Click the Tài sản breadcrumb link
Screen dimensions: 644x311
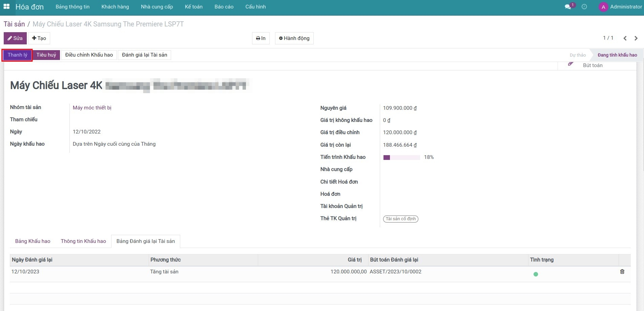14,24
